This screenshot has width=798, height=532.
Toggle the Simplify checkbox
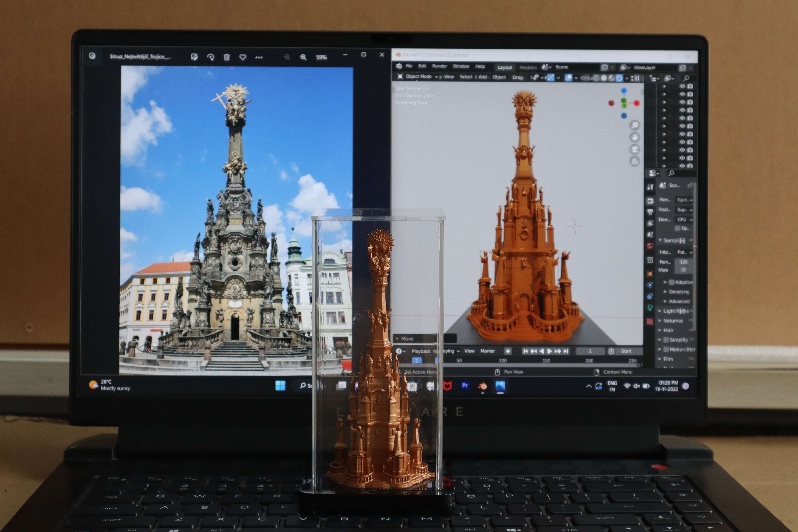pyautogui.click(x=666, y=340)
